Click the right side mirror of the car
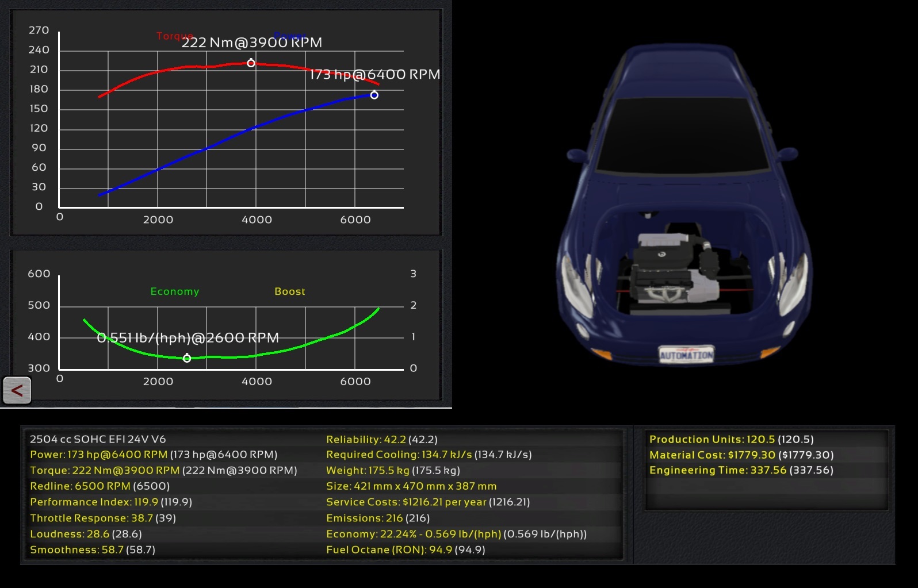918x588 pixels. [x=787, y=153]
